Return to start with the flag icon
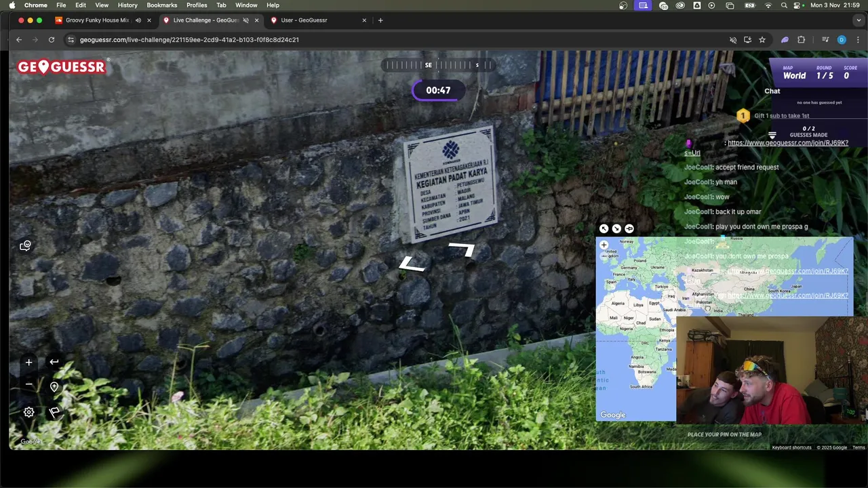The image size is (868, 488). [54, 411]
